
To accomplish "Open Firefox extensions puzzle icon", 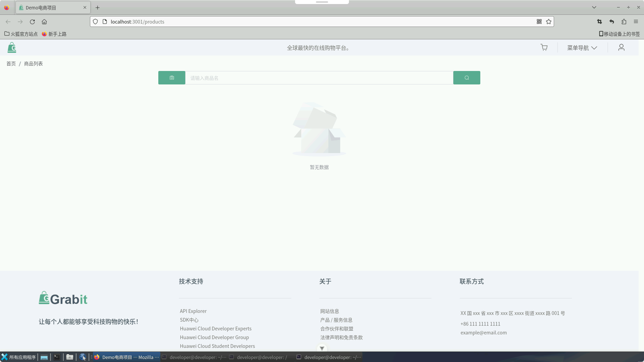I will pyautogui.click(x=624, y=22).
